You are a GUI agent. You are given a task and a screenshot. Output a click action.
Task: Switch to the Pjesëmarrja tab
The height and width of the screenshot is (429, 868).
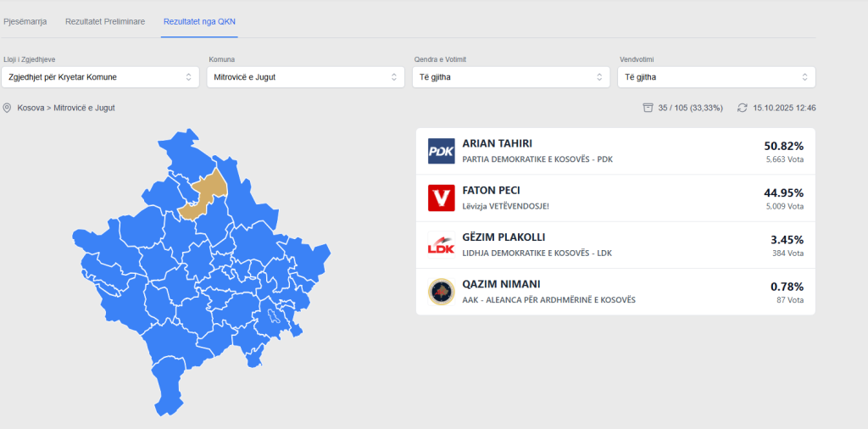coord(25,20)
